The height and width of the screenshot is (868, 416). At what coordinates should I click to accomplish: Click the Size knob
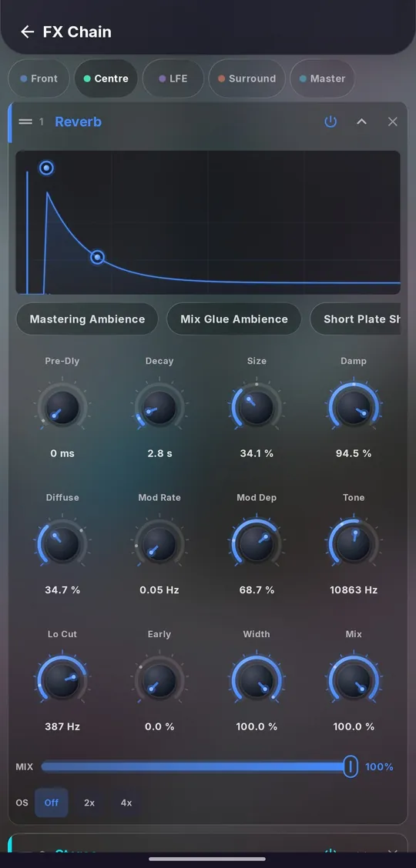257,408
